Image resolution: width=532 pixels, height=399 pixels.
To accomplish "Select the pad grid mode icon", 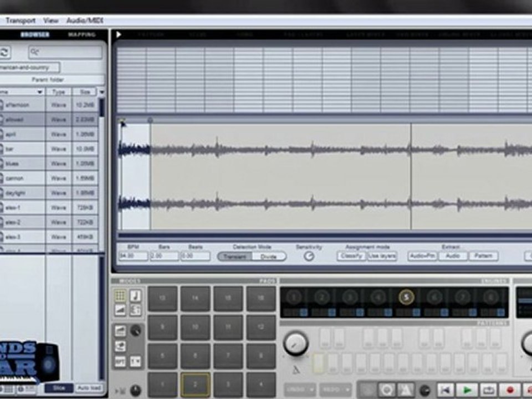I will pos(120,295).
